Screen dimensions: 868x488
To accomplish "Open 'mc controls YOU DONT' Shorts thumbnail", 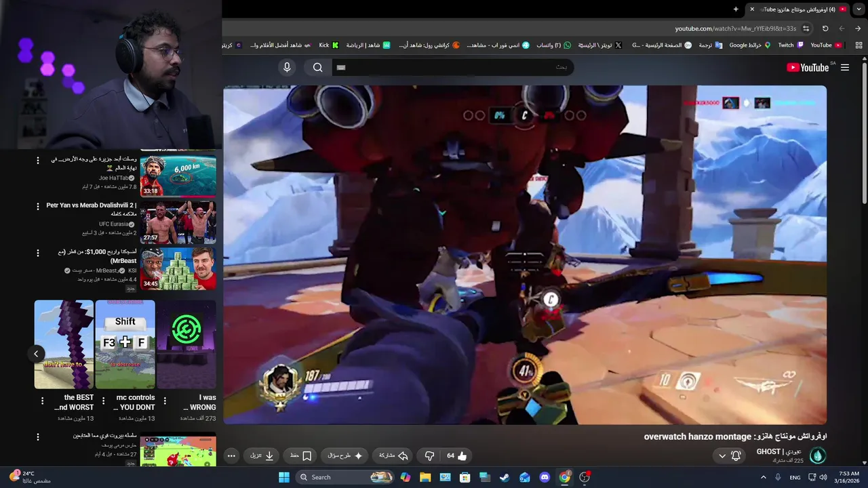I will (125, 344).
